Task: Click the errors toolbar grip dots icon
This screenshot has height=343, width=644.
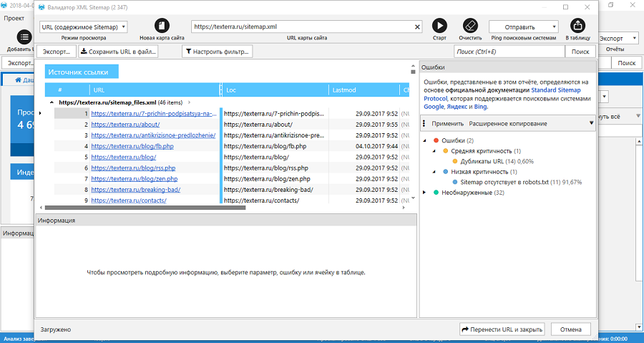Action: (424, 123)
